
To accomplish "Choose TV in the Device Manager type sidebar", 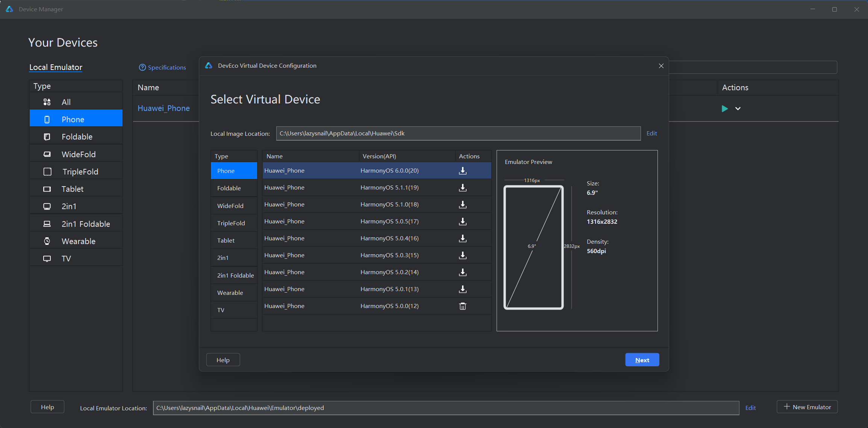I will pos(66,258).
